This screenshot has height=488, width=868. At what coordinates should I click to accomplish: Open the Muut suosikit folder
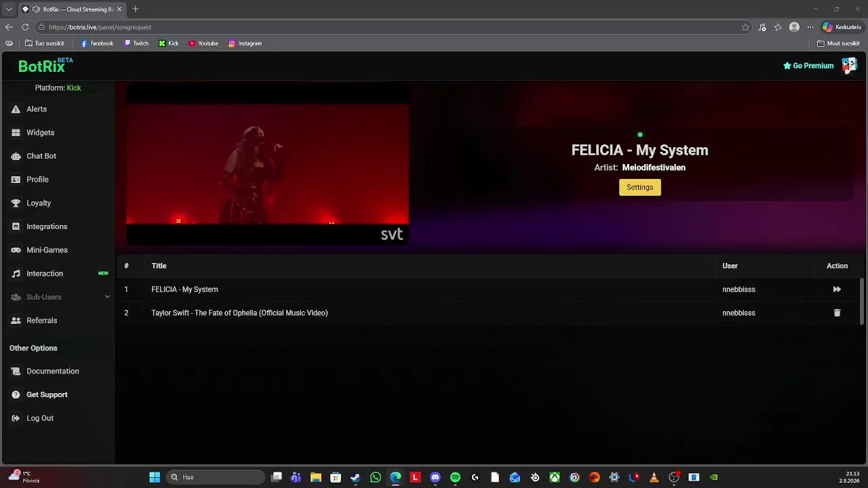point(839,43)
